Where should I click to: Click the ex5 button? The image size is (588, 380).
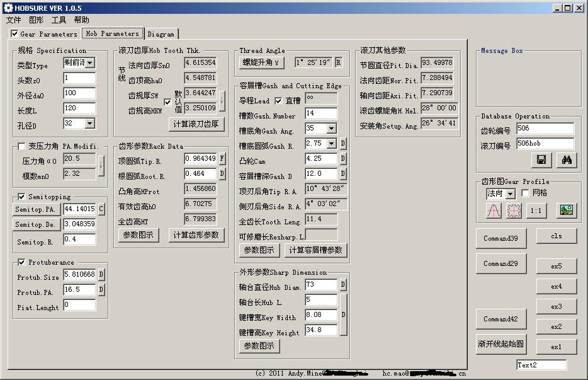[x=556, y=266]
